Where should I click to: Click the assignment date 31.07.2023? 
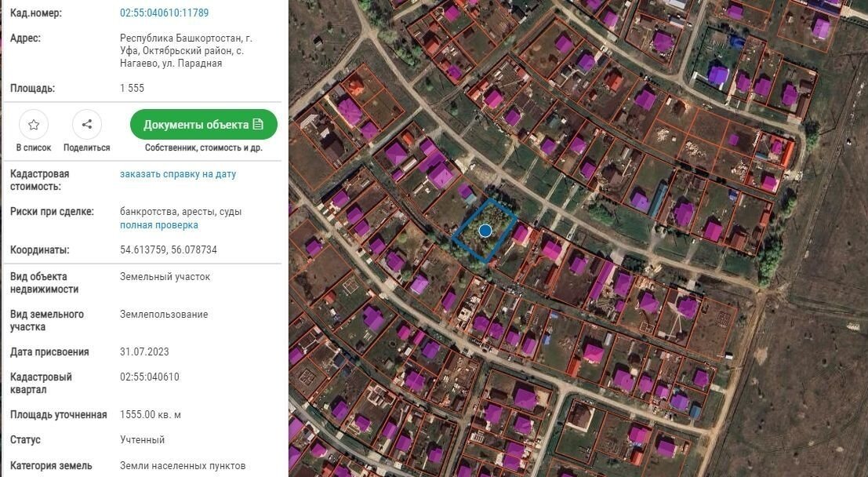pyautogui.click(x=145, y=352)
